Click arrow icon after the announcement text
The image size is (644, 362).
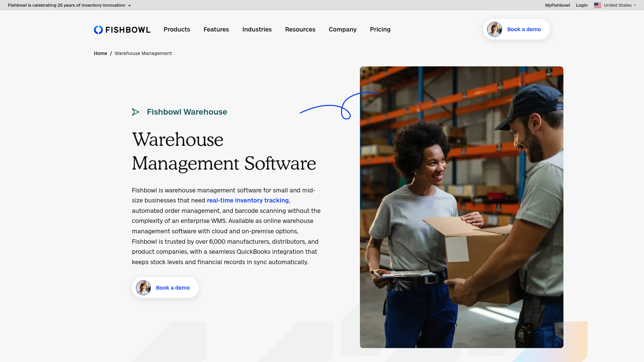click(129, 5)
